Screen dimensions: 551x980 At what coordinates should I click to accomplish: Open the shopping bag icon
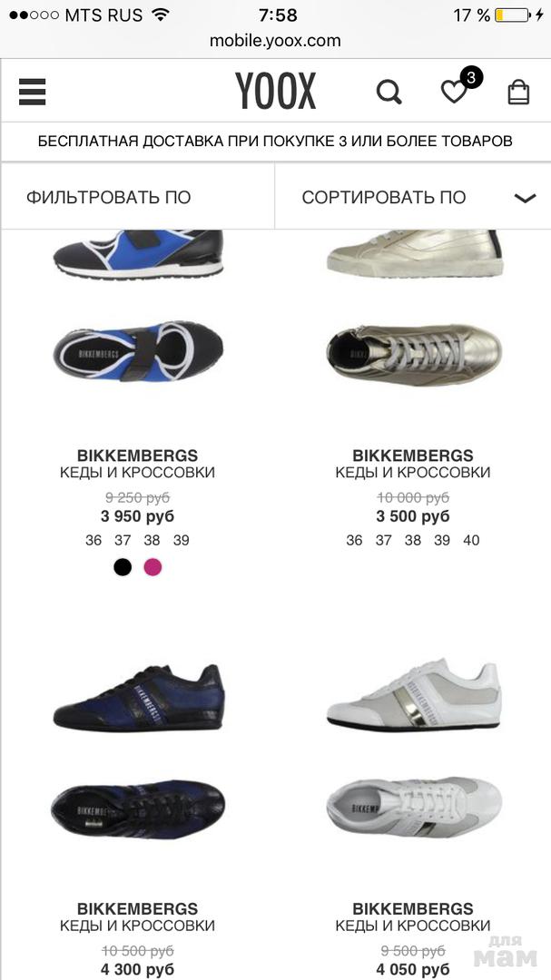tap(517, 93)
